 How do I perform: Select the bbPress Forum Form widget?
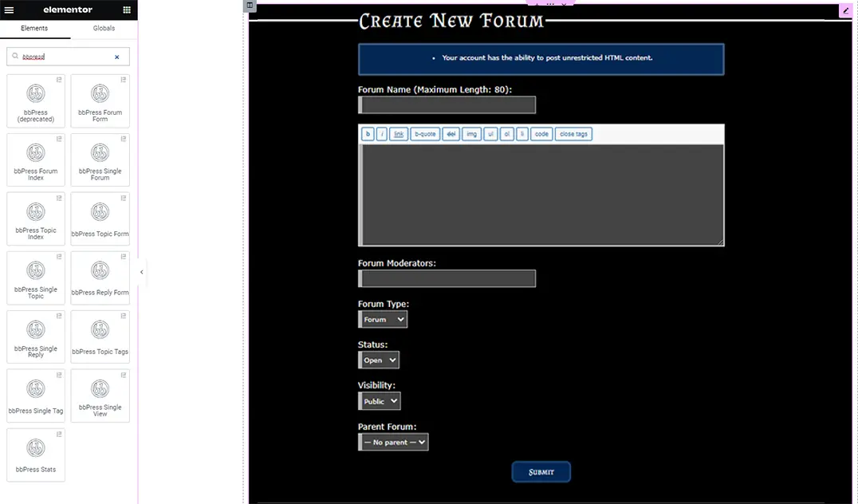[100, 101]
